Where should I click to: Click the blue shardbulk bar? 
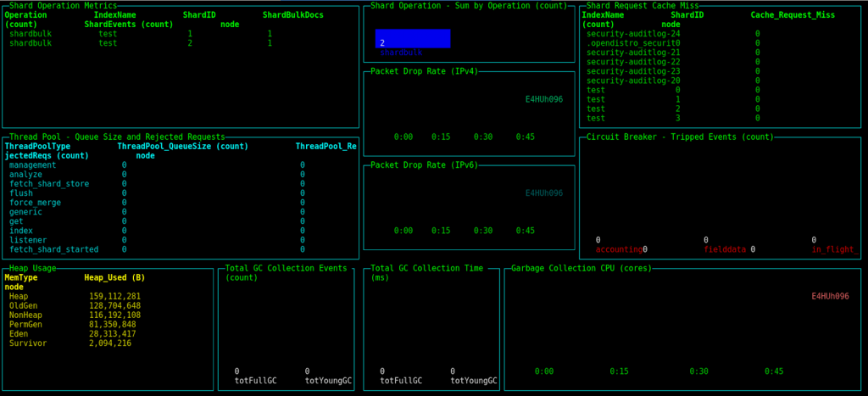[413, 38]
